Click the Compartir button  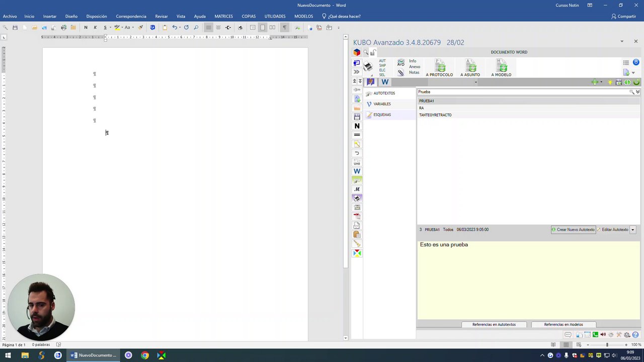(623, 16)
